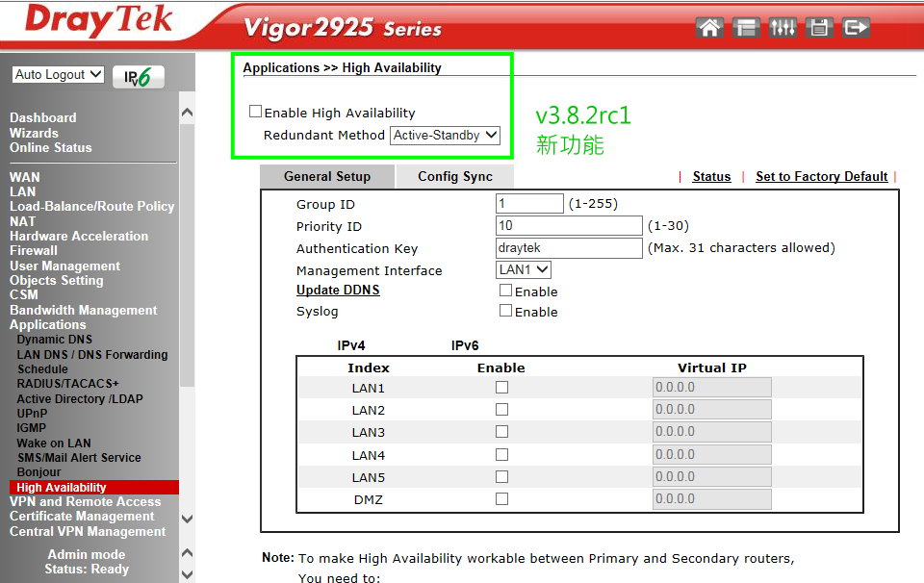This screenshot has width=924, height=583.
Task: Switch to the Config Sync tab
Action: (x=455, y=177)
